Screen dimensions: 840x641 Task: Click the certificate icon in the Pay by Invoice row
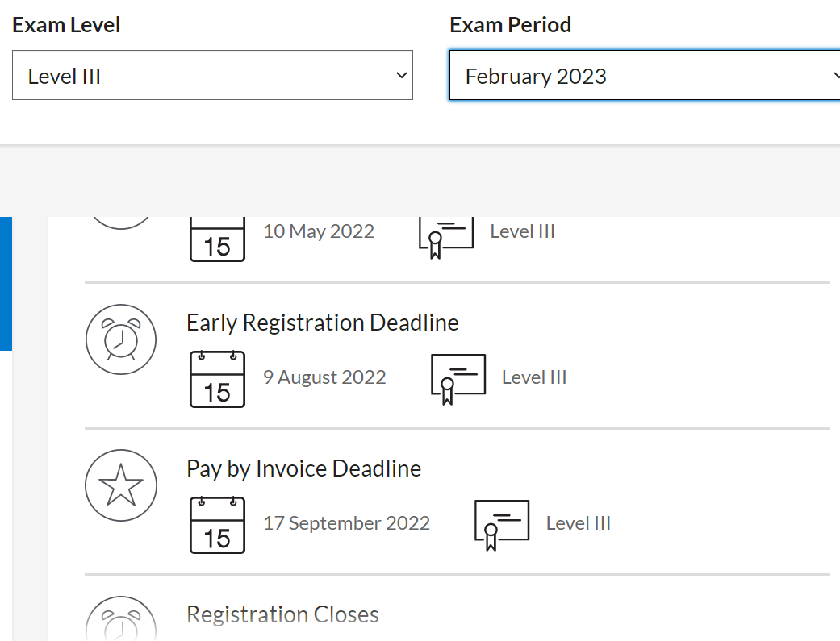(501, 525)
